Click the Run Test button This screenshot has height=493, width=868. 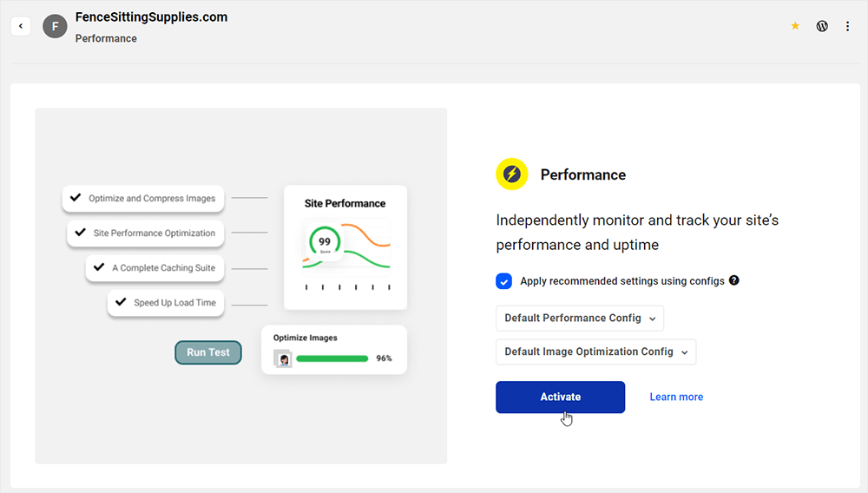pyautogui.click(x=208, y=352)
